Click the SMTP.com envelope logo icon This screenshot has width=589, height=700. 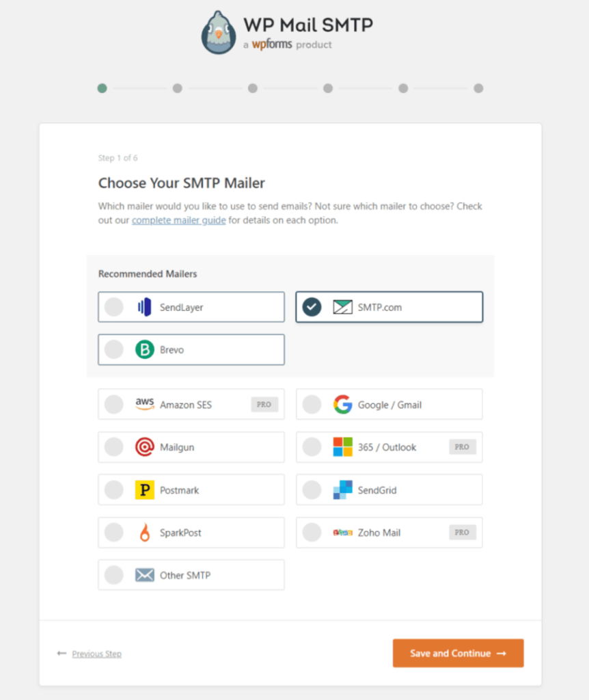[342, 306]
